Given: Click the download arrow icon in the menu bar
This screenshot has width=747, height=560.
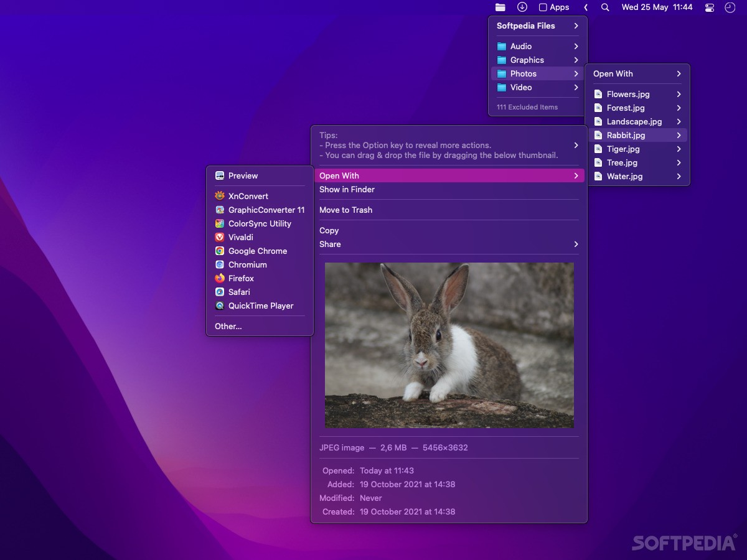Looking at the screenshot, I should (522, 7).
